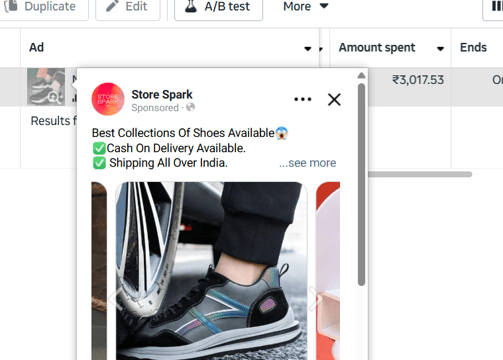Screen dimensions: 503x360
Task: Open the three-dot options in ad preview
Action: point(303,99)
